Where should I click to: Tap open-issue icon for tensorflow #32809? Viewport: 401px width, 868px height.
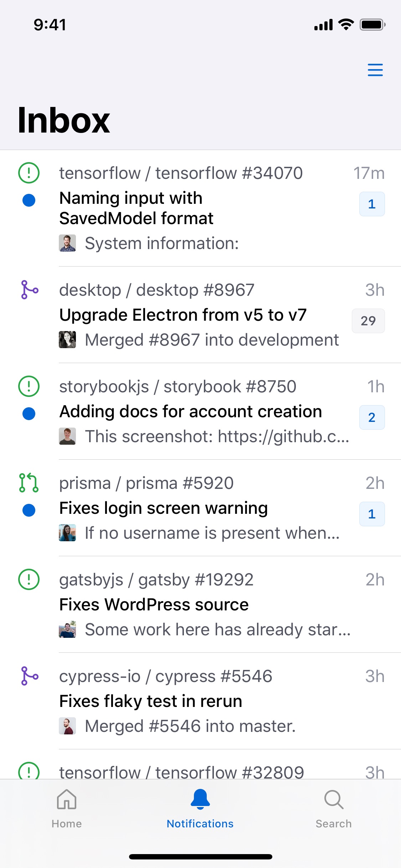[29, 771]
